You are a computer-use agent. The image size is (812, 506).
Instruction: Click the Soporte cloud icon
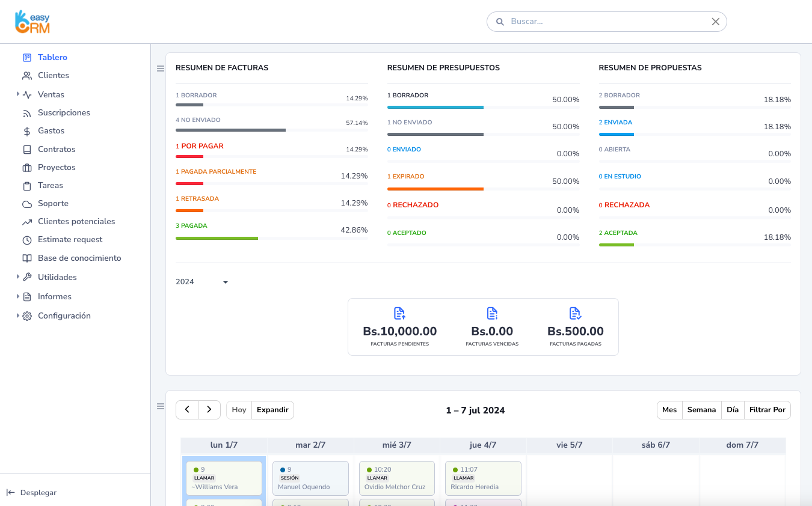pyautogui.click(x=27, y=204)
